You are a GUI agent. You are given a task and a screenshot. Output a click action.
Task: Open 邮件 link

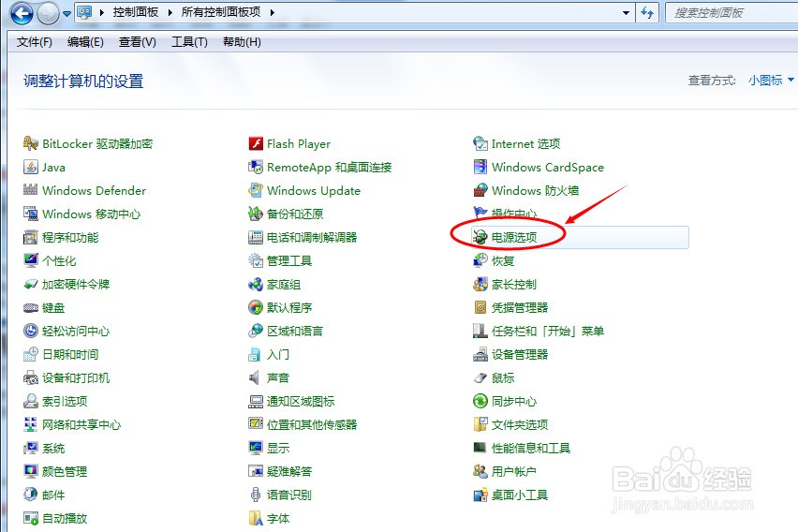(x=53, y=495)
